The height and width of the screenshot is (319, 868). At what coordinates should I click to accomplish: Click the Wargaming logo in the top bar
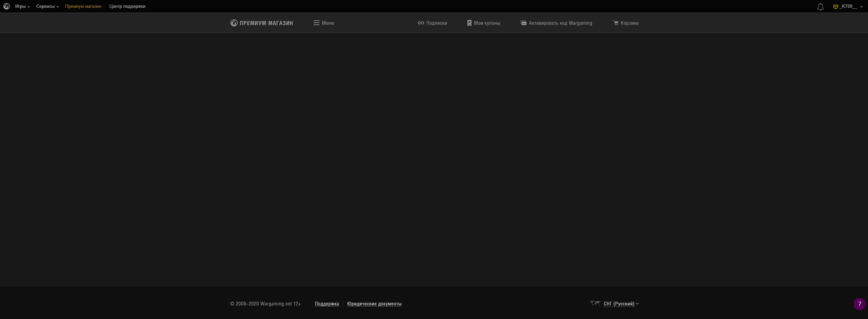coord(6,6)
